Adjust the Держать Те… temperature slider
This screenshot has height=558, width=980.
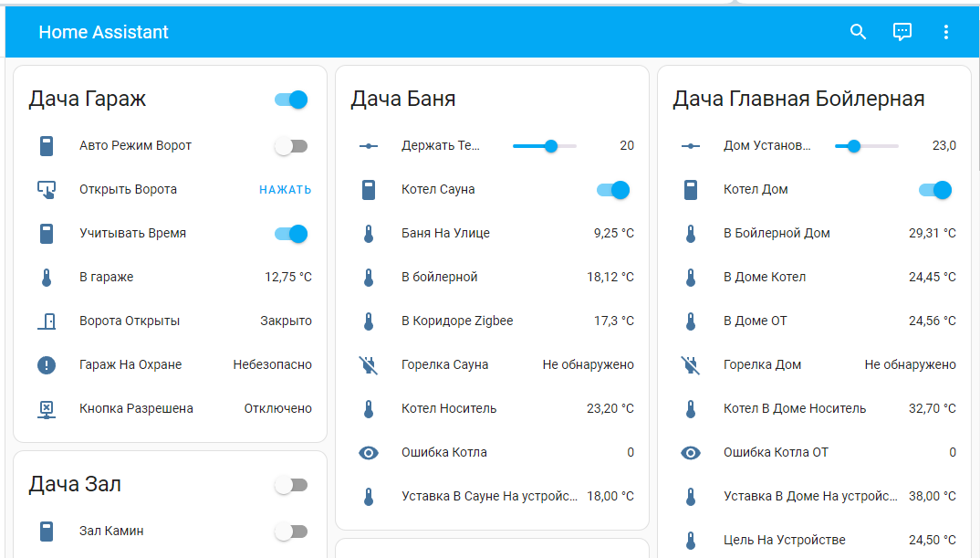545,146
